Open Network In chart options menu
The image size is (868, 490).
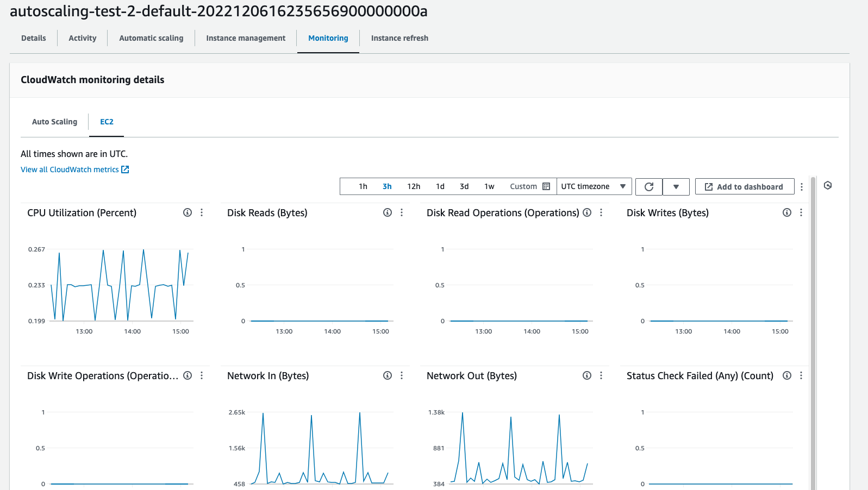pyautogui.click(x=402, y=375)
